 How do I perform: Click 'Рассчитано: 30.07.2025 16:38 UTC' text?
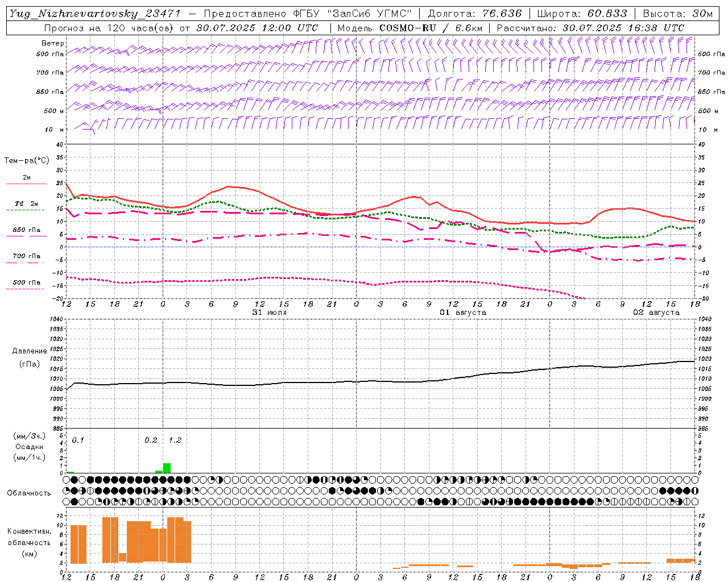[590, 27]
